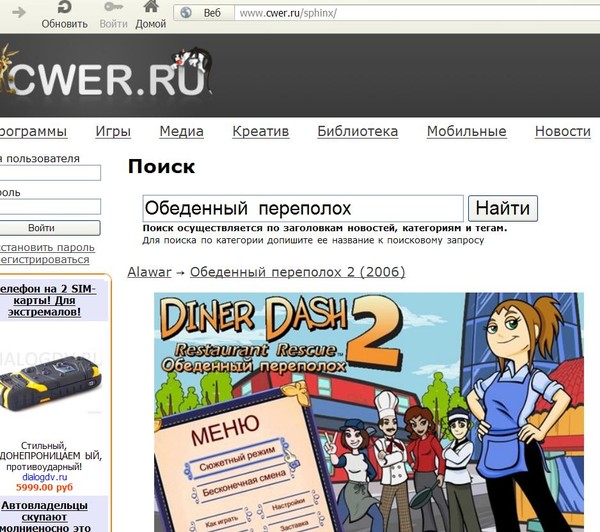Open the Креатив menu section
600x532 pixels.
pyautogui.click(x=261, y=131)
